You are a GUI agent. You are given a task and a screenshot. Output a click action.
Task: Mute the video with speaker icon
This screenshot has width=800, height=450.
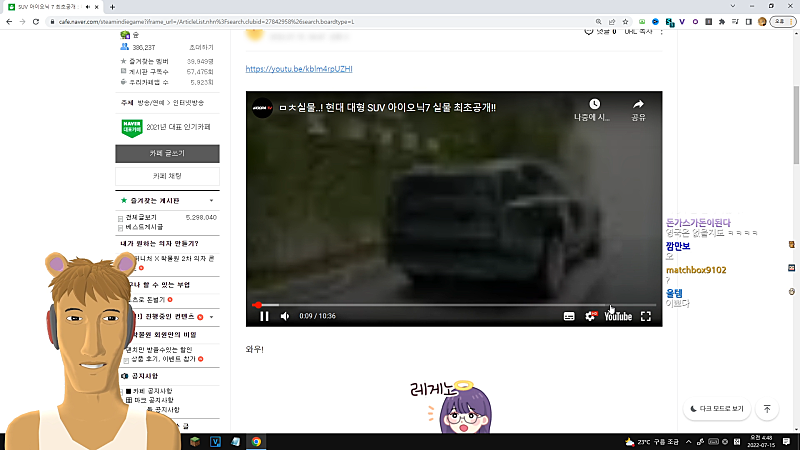click(x=285, y=316)
